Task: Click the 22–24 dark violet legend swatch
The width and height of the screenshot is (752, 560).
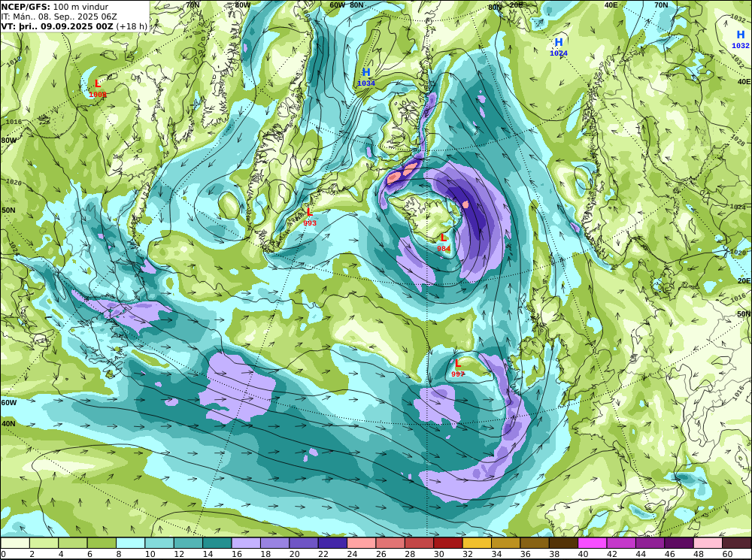Action: [333, 543]
